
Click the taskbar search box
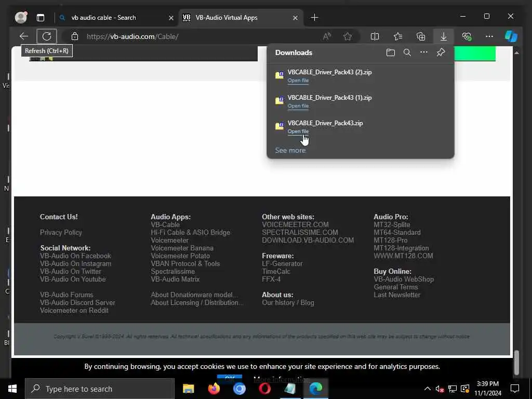click(x=100, y=389)
